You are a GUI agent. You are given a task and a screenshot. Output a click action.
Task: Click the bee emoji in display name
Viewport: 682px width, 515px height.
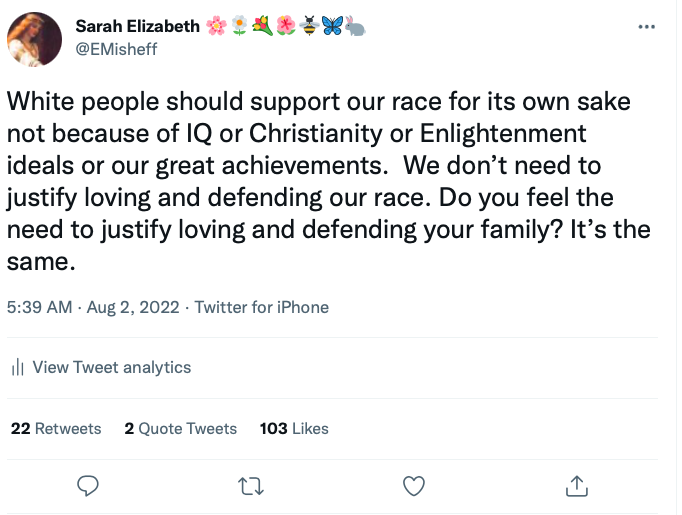[311, 25]
